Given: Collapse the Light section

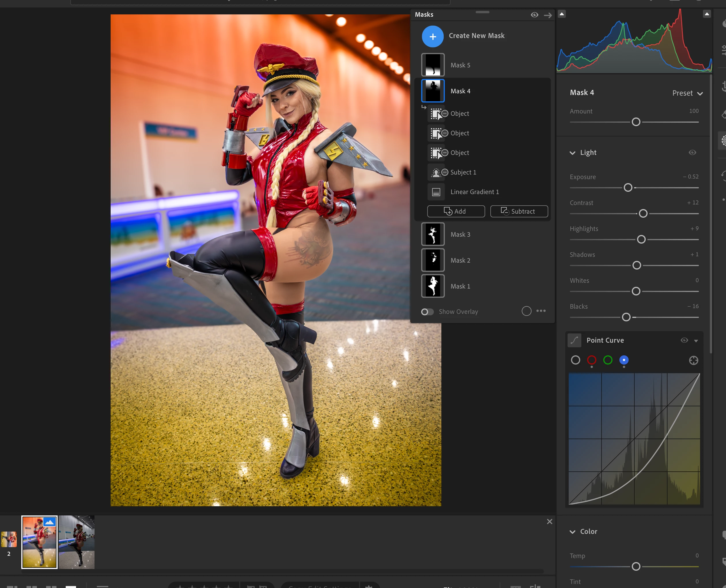Looking at the screenshot, I should [x=572, y=153].
